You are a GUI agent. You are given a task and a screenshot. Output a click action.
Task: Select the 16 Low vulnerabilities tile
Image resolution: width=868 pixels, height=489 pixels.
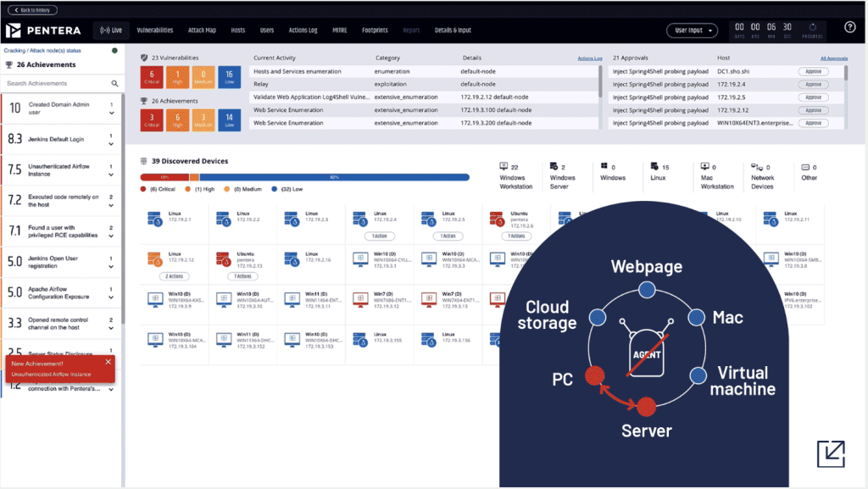pyautogui.click(x=229, y=77)
